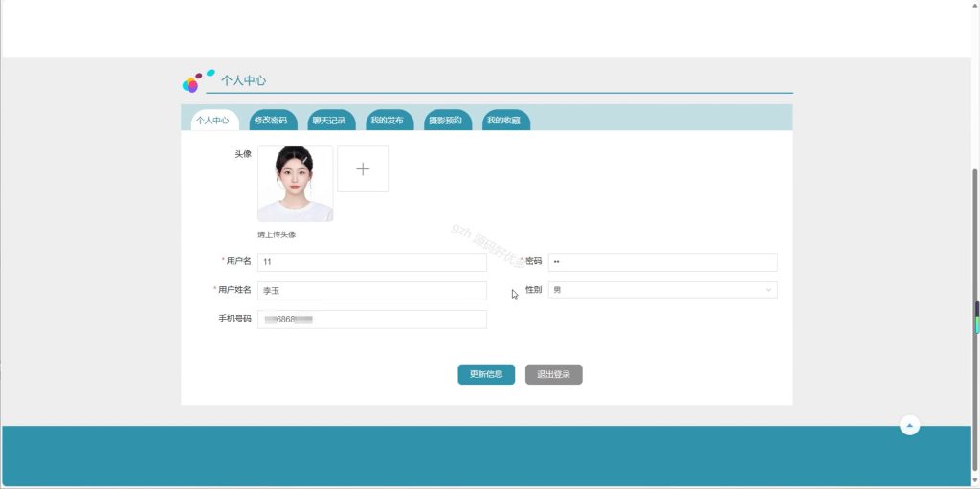Open the uploaded avatar portrait thumbnail
The height and width of the screenshot is (489, 980).
coord(295,184)
